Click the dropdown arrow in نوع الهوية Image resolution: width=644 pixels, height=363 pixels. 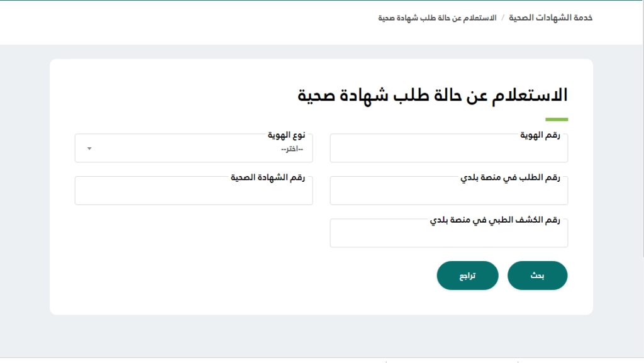coord(89,148)
